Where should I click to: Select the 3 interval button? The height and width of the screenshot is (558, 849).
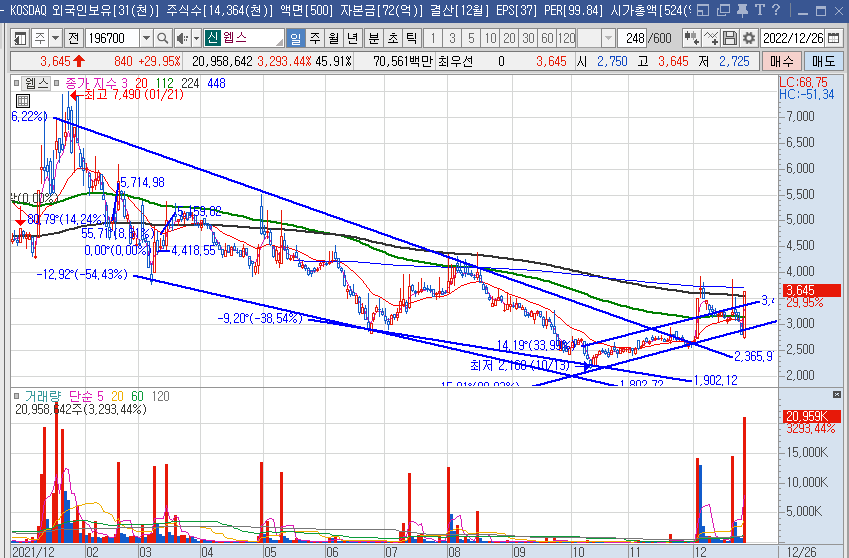(452, 38)
